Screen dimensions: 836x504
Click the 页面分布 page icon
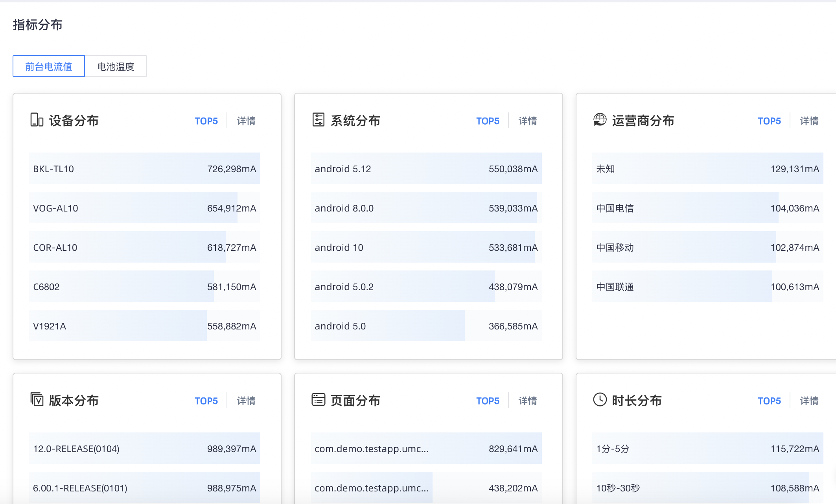coord(318,400)
